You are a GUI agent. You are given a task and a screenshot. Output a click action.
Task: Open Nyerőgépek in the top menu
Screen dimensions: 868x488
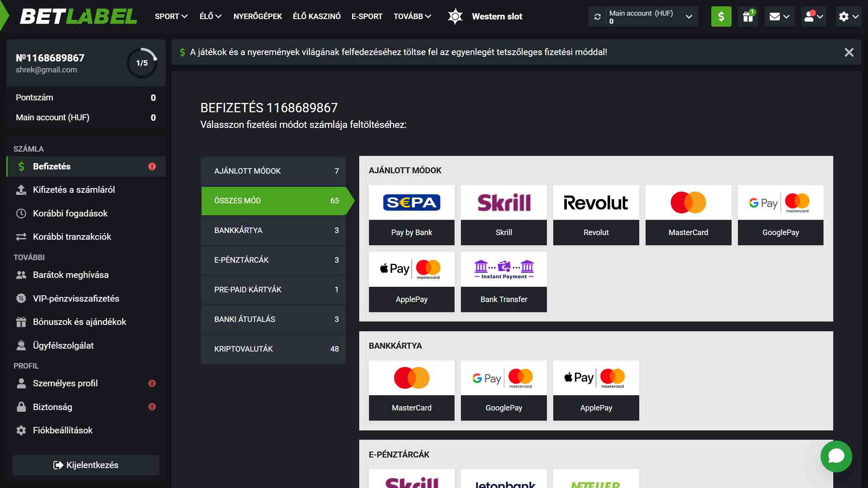pos(258,17)
